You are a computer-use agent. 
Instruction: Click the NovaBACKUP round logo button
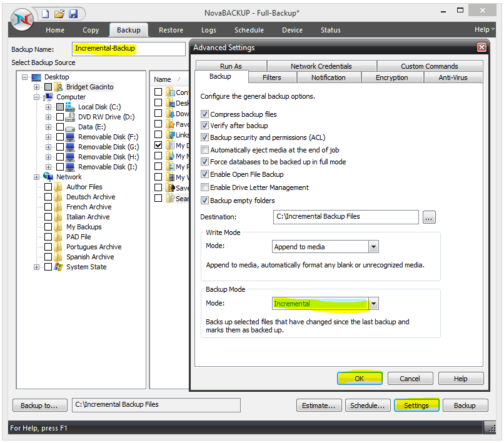tap(23, 19)
